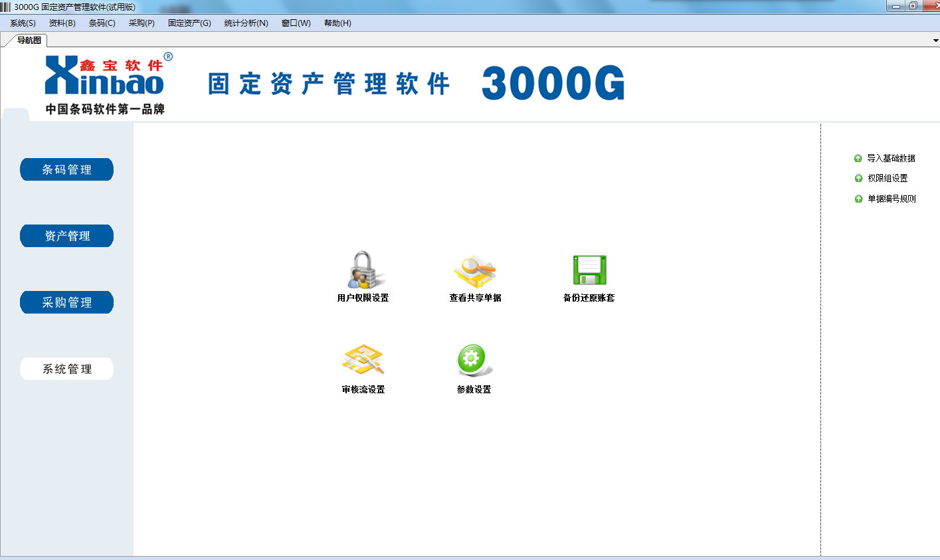The width and height of the screenshot is (940, 560).
Task: Restore the application window size
Action: 913,6
